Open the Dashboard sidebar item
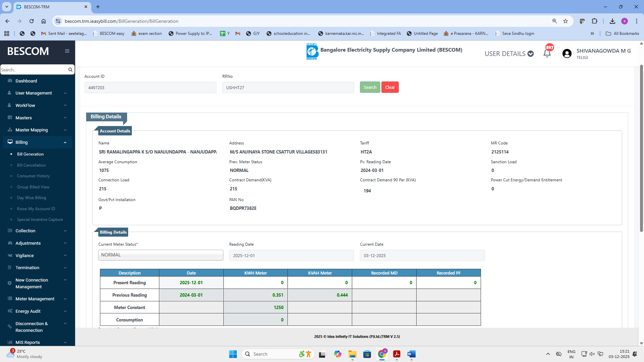Screen dimensions: 644x362 pos(26,81)
